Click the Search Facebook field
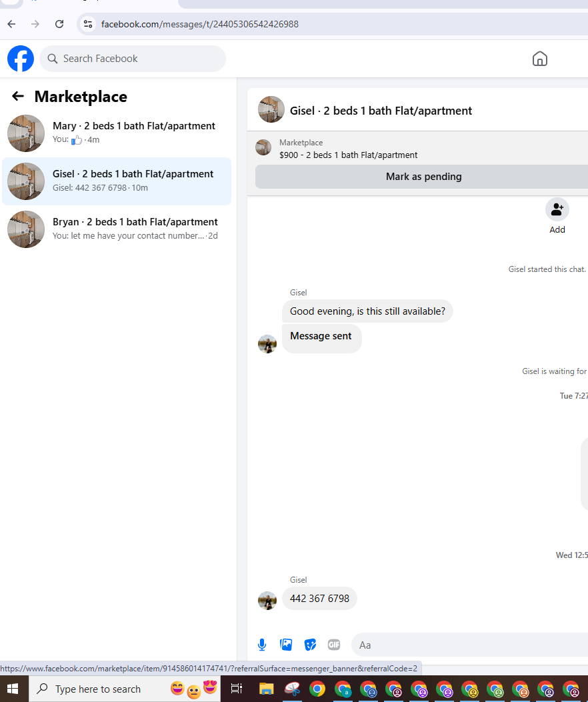 click(x=133, y=59)
